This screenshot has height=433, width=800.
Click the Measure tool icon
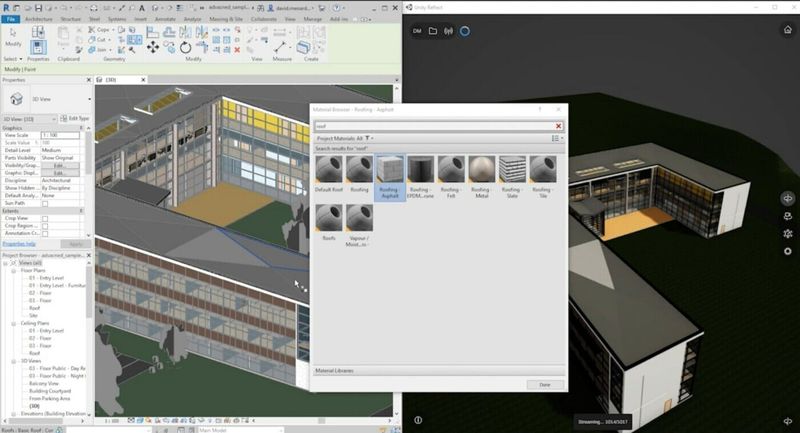[x=280, y=47]
